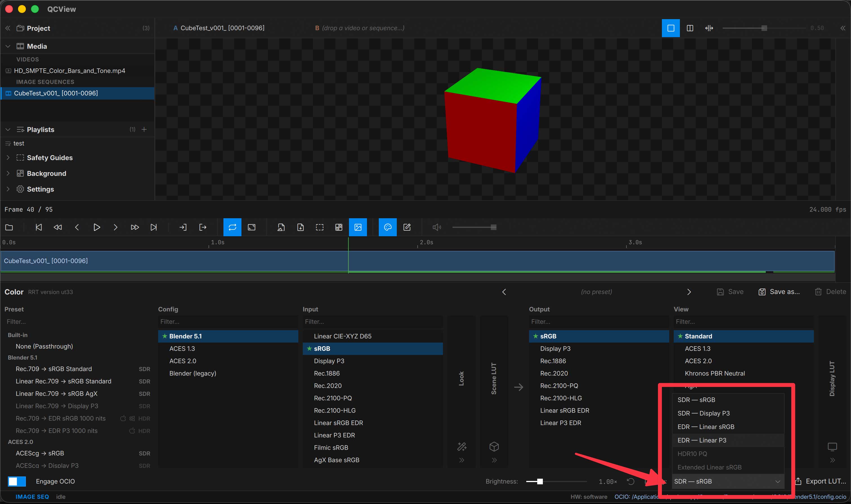Expand the Scene LUT panel chevrons
851x504 pixels.
click(x=494, y=460)
